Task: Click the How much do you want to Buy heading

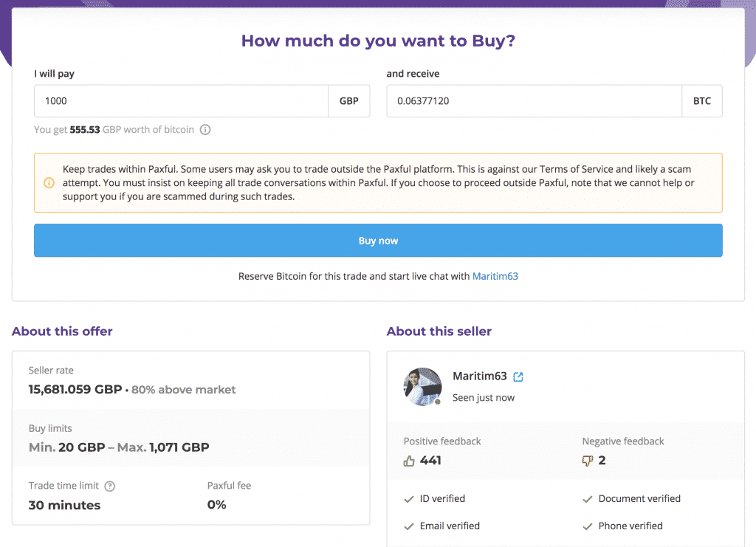Action: pyautogui.click(x=378, y=41)
